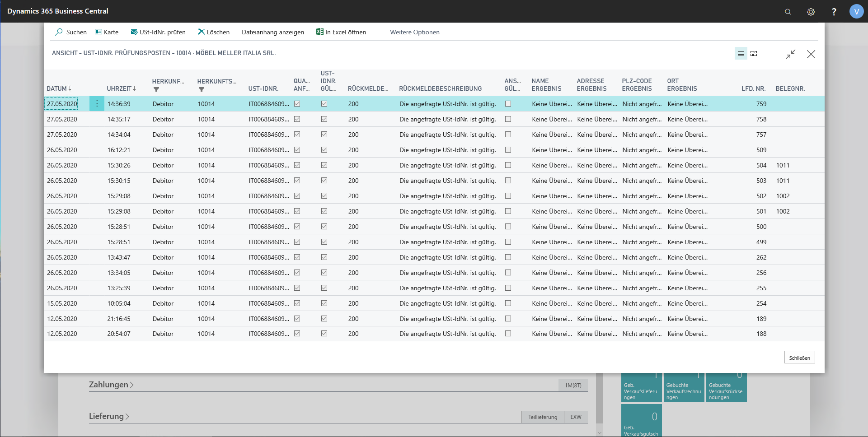The height and width of the screenshot is (437, 868).
Task: Open the UST-IDNR. column header menu
Action: click(x=263, y=88)
